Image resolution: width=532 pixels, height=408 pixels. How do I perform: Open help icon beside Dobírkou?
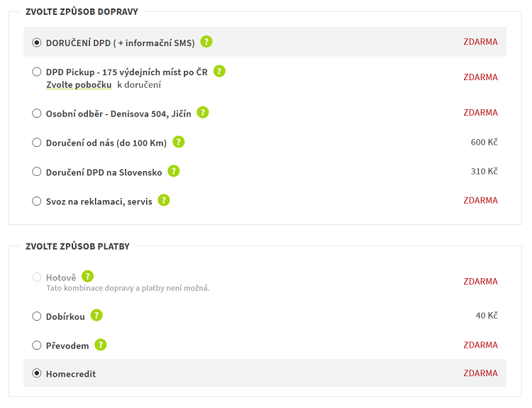point(96,315)
